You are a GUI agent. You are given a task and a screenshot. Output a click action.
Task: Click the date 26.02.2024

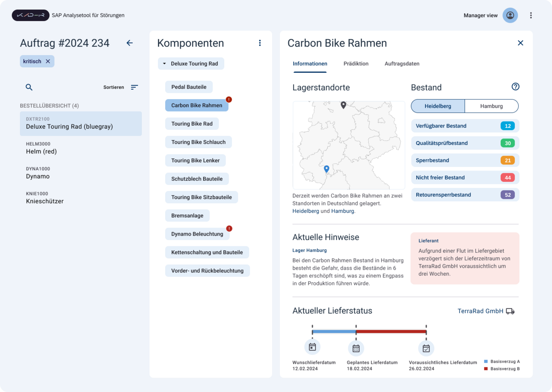(x=421, y=369)
